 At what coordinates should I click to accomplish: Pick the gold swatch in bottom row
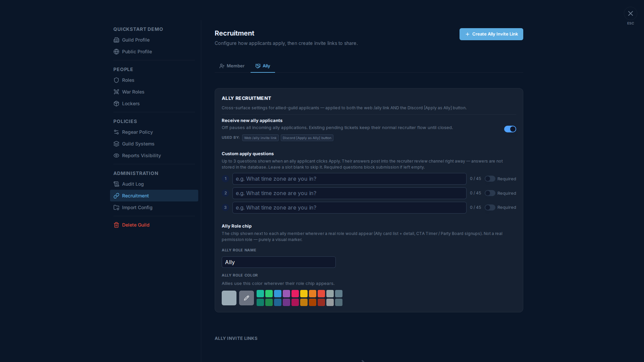(x=304, y=302)
